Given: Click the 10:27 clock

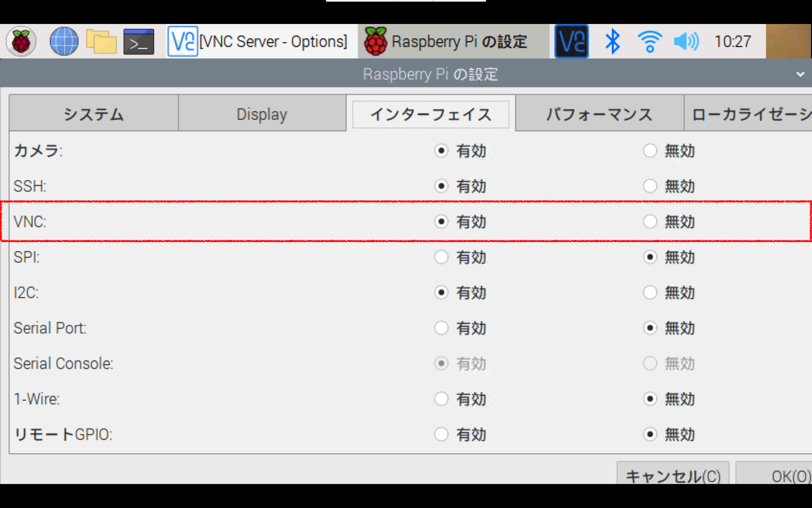Looking at the screenshot, I should coord(733,42).
